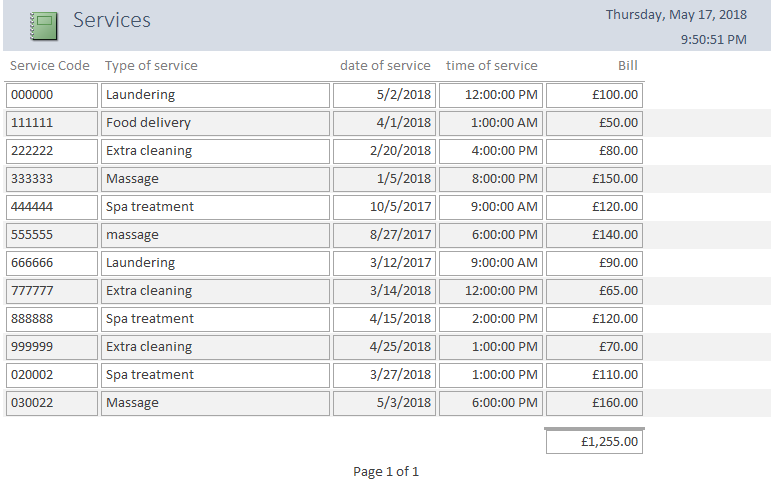Click the Type of service column header
The width and height of the screenshot is (771, 486).
tap(151, 66)
